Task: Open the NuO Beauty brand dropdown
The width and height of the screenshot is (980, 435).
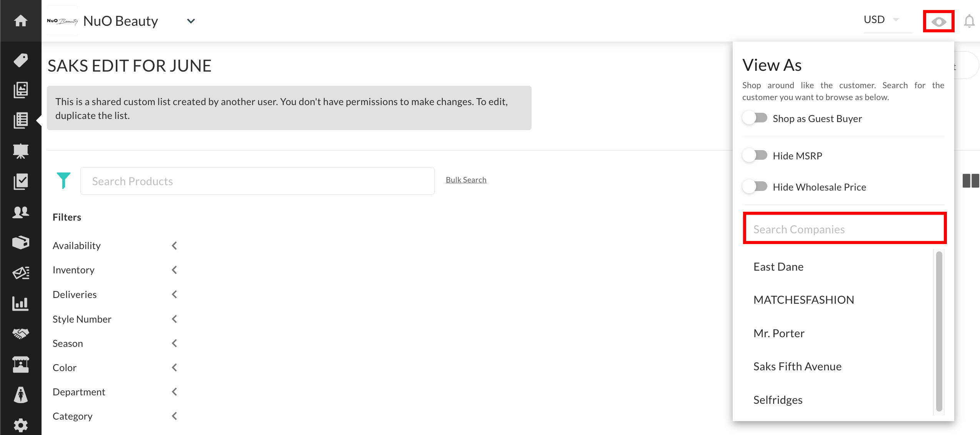Action: (x=191, y=21)
